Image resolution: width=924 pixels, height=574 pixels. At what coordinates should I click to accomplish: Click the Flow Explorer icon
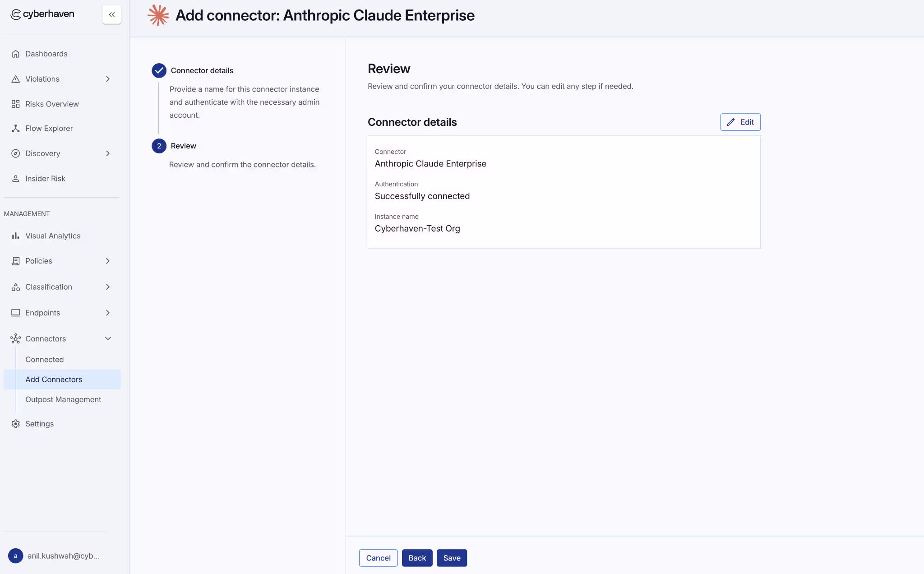[x=16, y=128]
